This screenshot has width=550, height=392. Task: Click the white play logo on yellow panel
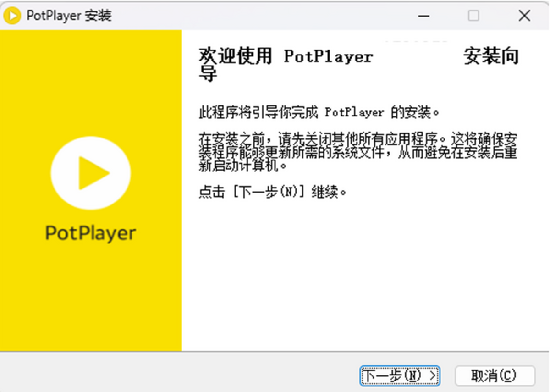(91, 173)
